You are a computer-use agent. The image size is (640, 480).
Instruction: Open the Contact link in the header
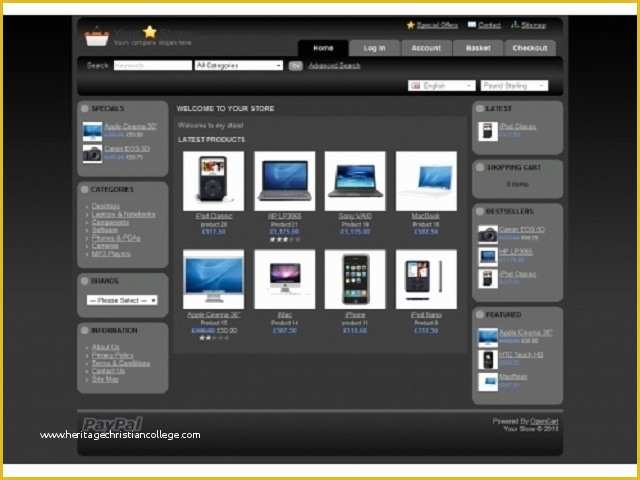click(489, 25)
